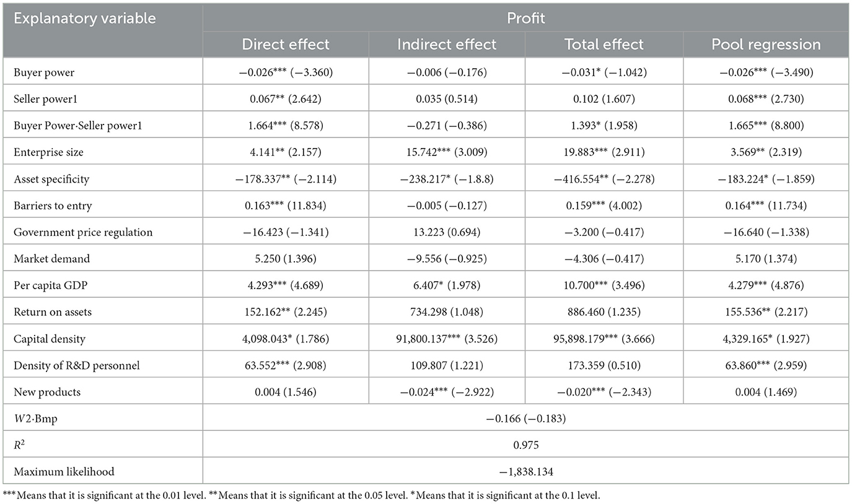
Task: Select the 'Direct effect' column header
Action: point(285,45)
